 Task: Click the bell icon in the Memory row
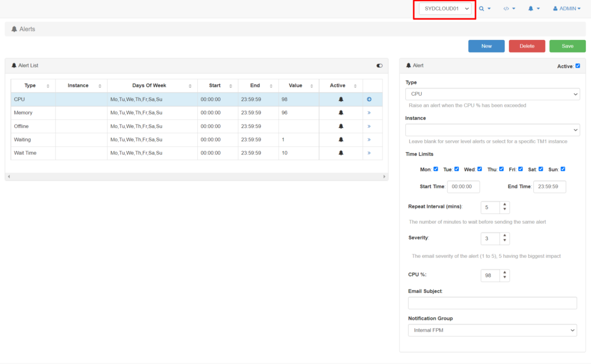click(341, 113)
